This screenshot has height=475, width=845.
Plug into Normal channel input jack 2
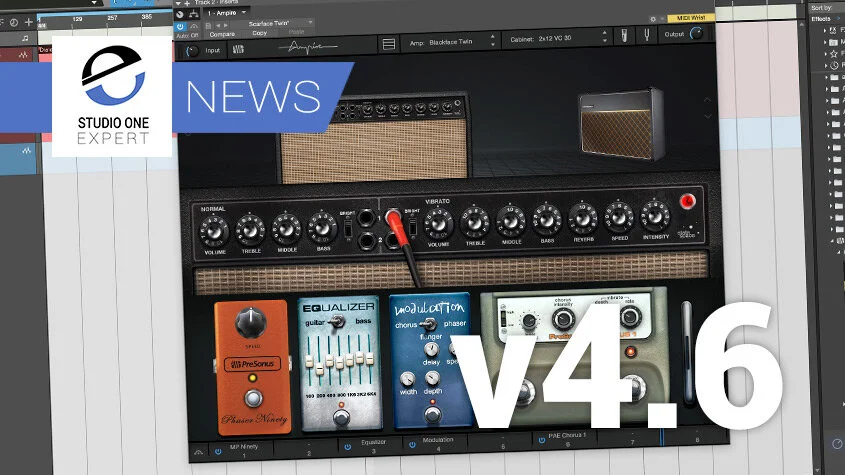(x=366, y=240)
